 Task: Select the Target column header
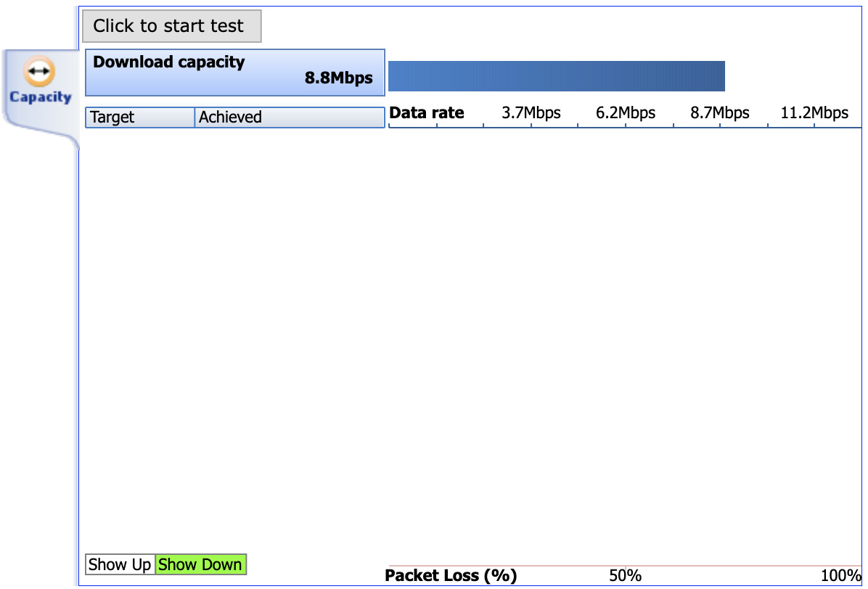[140, 118]
